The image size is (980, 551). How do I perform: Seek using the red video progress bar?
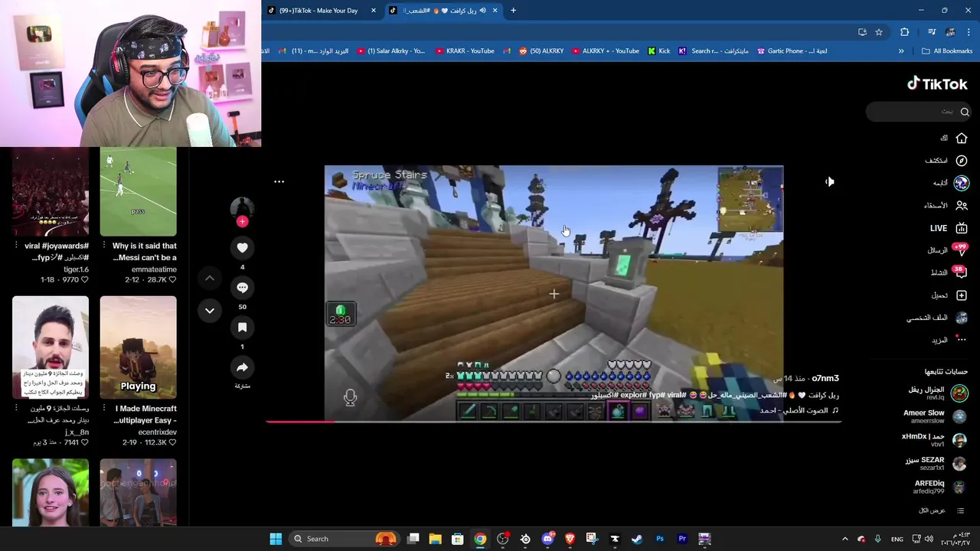[x=554, y=420]
